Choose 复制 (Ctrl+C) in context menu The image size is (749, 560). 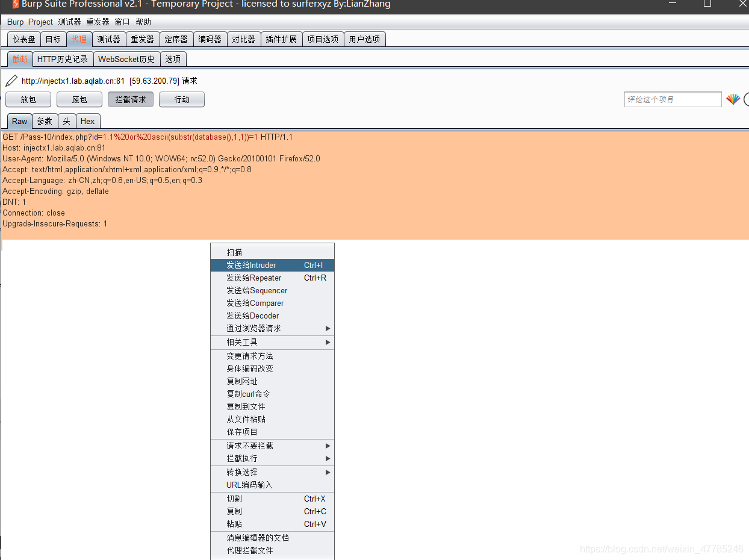pyautogui.click(x=272, y=511)
